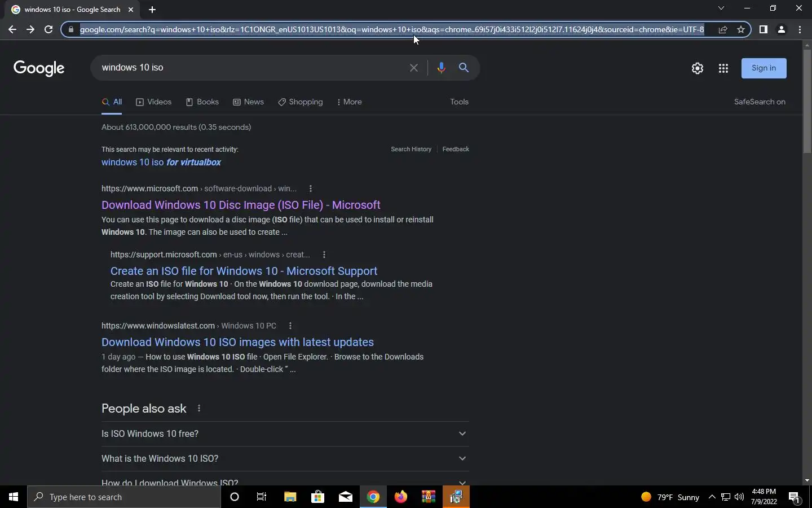Image resolution: width=812 pixels, height=508 pixels.
Task: Open the tab search dropdown arrow
Action: click(x=721, y=8)
